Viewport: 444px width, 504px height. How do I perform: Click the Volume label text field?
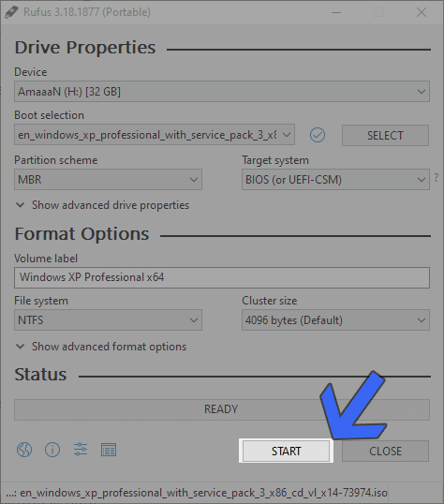(222, 277)
